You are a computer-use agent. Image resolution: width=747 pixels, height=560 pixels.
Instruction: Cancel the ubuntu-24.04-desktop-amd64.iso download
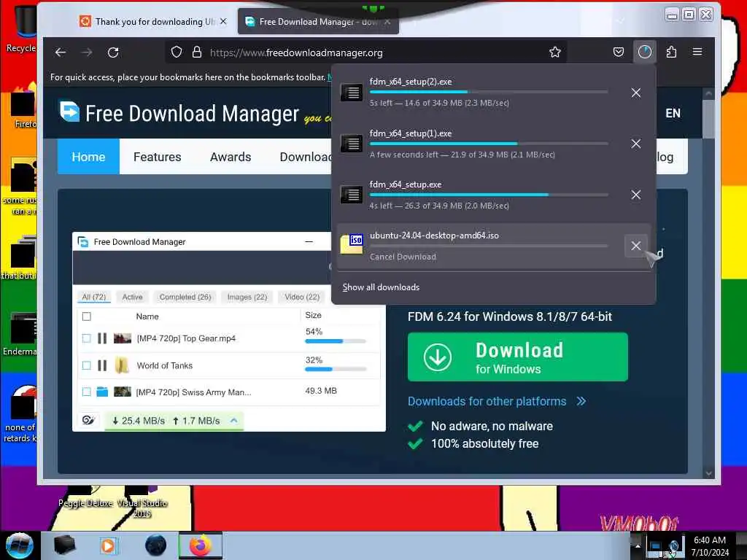click(636, 246)
